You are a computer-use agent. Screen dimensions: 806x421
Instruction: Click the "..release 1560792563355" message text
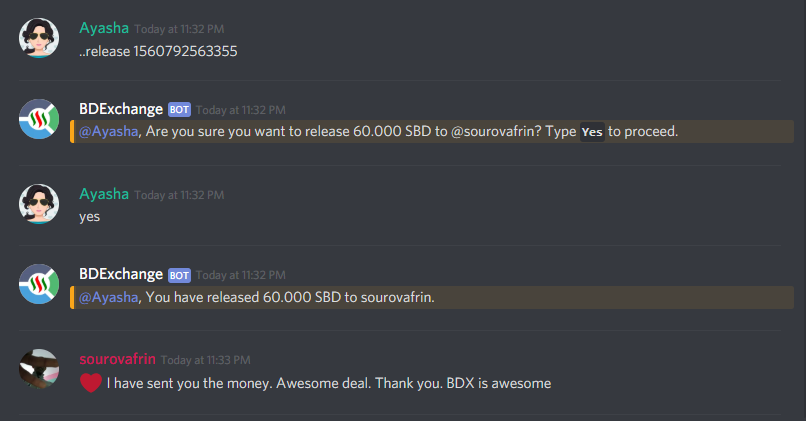pyautogui.click(x=158, y=51)
